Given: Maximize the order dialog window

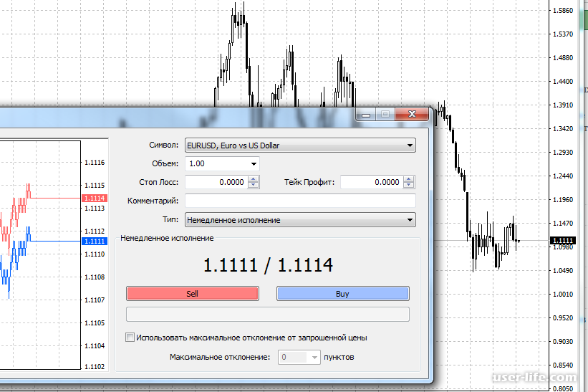Looking at the screenshot, I should point(385,115).
